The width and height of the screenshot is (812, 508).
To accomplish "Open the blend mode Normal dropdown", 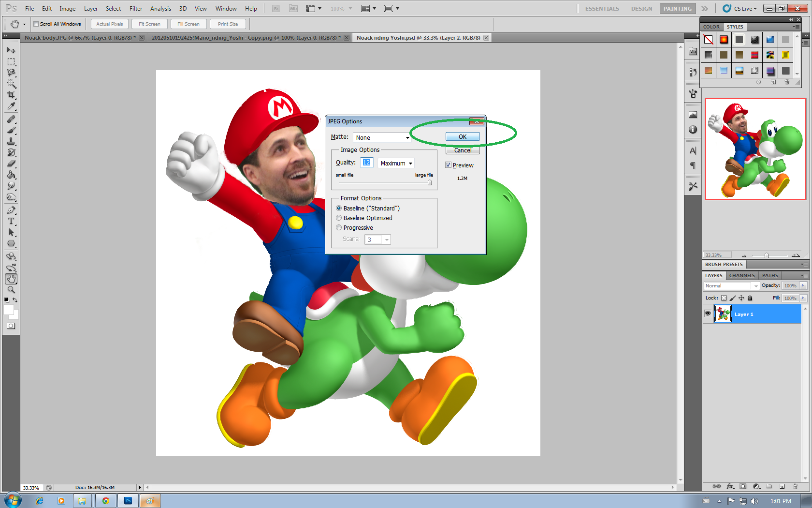I will [731, 285].
